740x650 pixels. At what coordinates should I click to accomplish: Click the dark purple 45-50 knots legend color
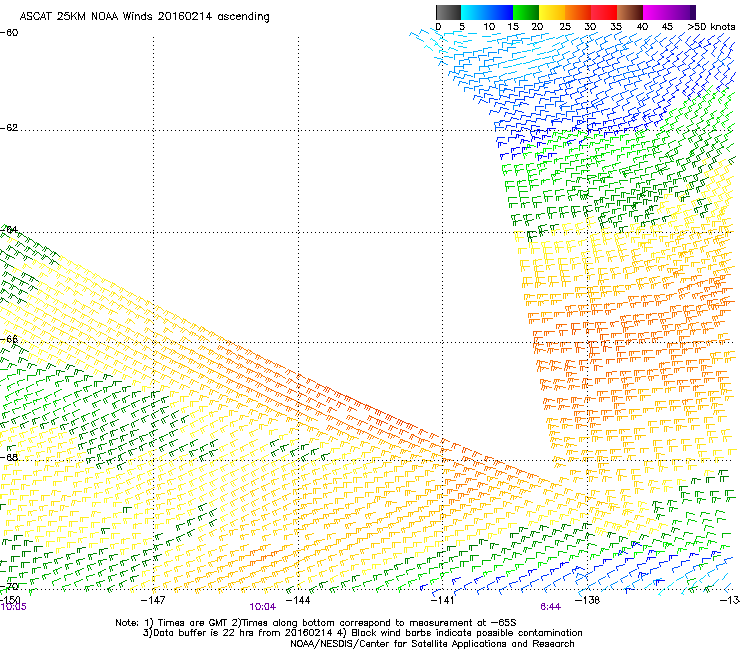click(x=682, y=12)
